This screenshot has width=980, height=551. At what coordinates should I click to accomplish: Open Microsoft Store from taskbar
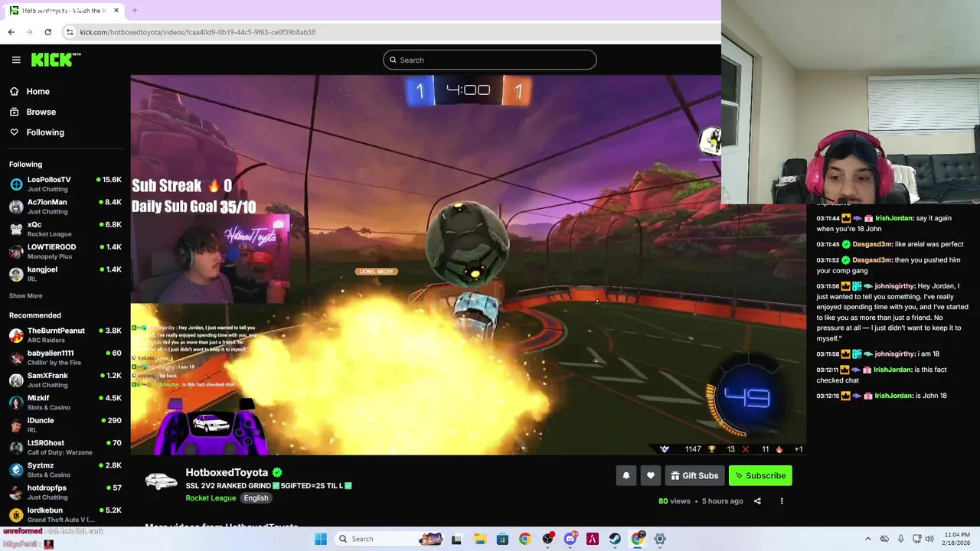click(x=501, y=539)
